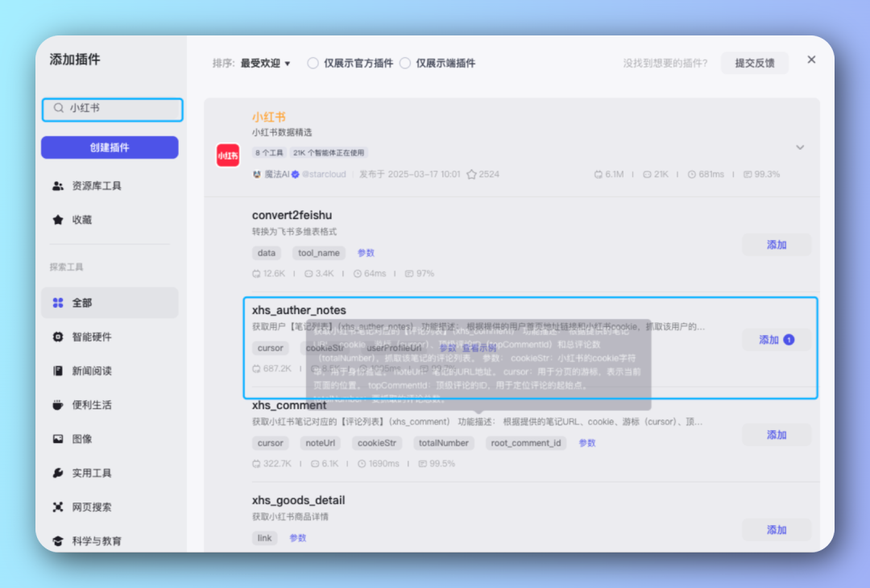The image size is (870, 588).
Task: Click the 收藏 star icon
Action: pos(58,220)
